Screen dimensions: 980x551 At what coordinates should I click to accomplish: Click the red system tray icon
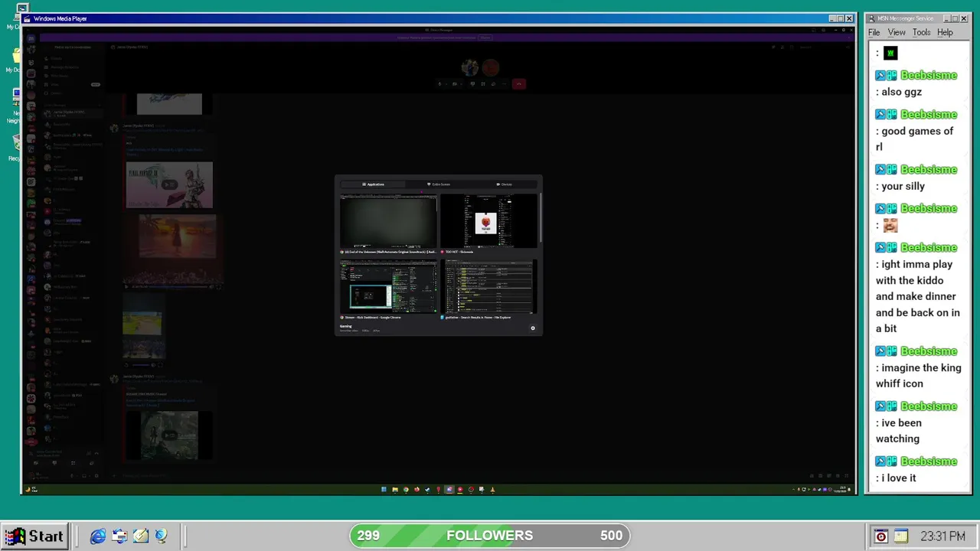point(881,536)
